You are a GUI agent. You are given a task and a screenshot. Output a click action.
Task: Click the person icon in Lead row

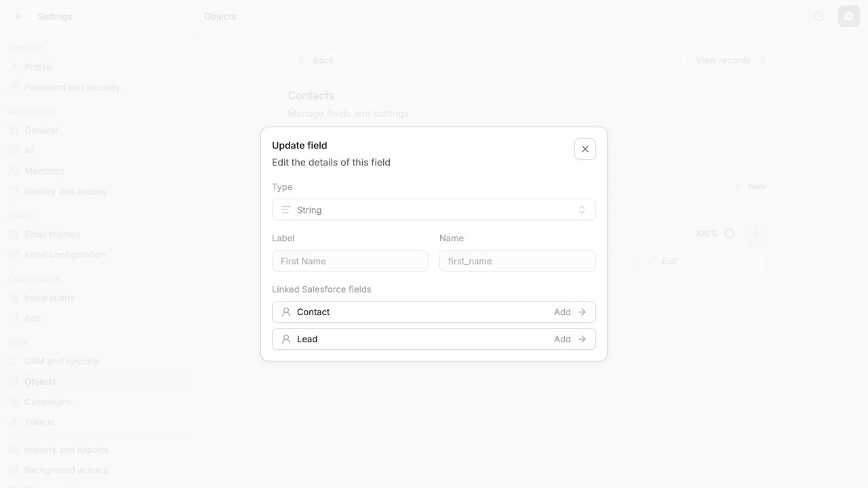(x=286, y=339)
